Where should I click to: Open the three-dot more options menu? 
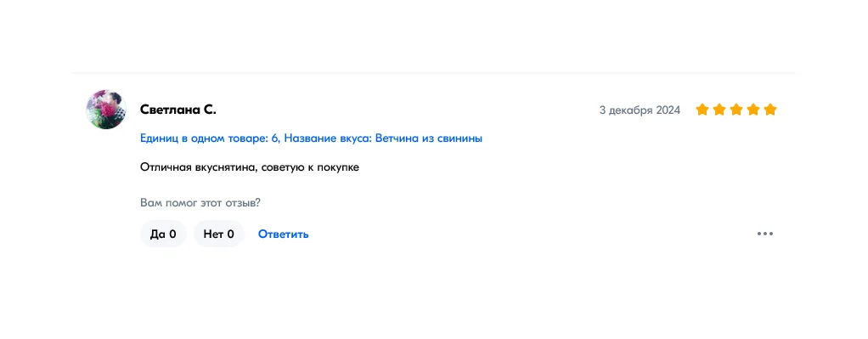(765, 234)
